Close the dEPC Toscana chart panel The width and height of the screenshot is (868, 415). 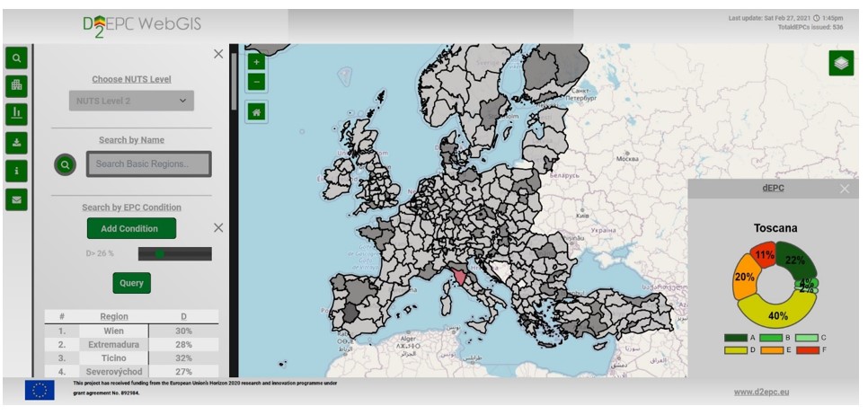845,190
